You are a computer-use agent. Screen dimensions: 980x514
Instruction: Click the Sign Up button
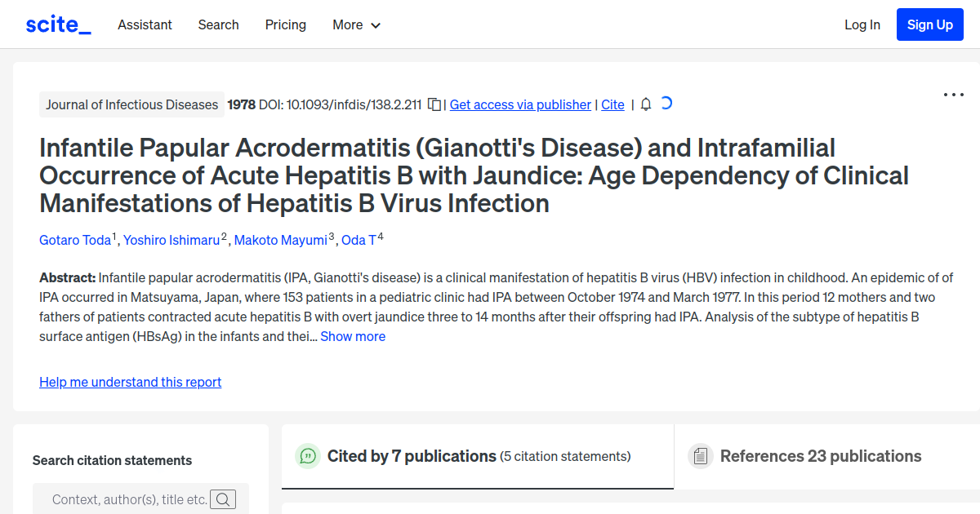[x=929, y=24]
